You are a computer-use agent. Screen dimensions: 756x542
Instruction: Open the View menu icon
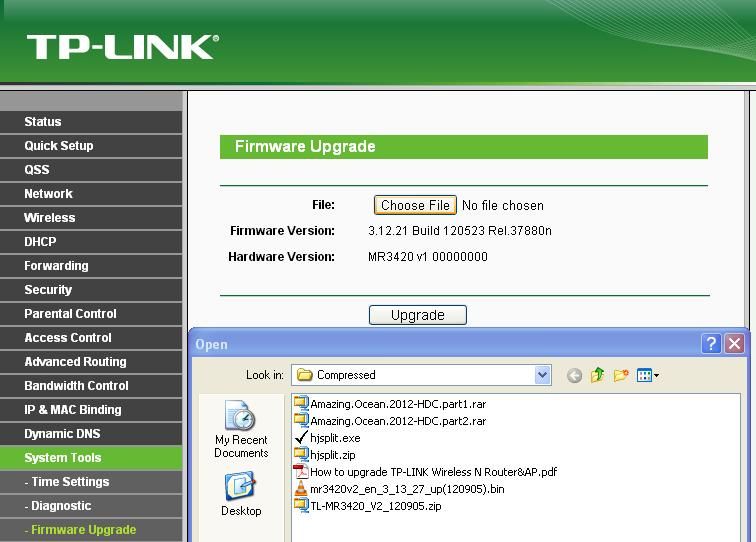[648, 376]
